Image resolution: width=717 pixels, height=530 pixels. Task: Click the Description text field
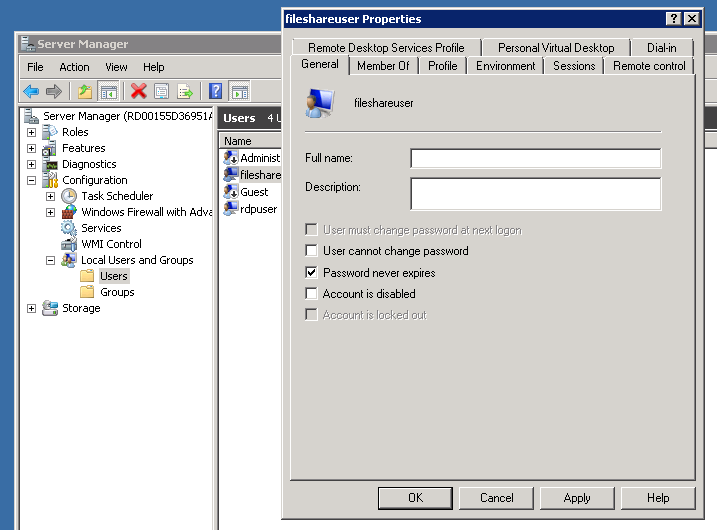(x=535, y=194)
